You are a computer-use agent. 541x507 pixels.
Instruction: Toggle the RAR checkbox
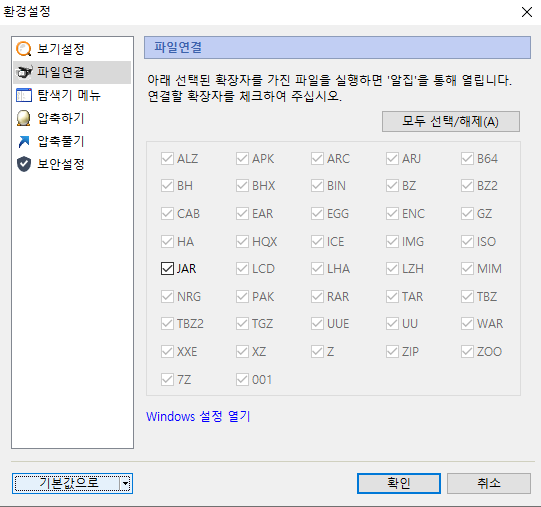pos(317,296)
